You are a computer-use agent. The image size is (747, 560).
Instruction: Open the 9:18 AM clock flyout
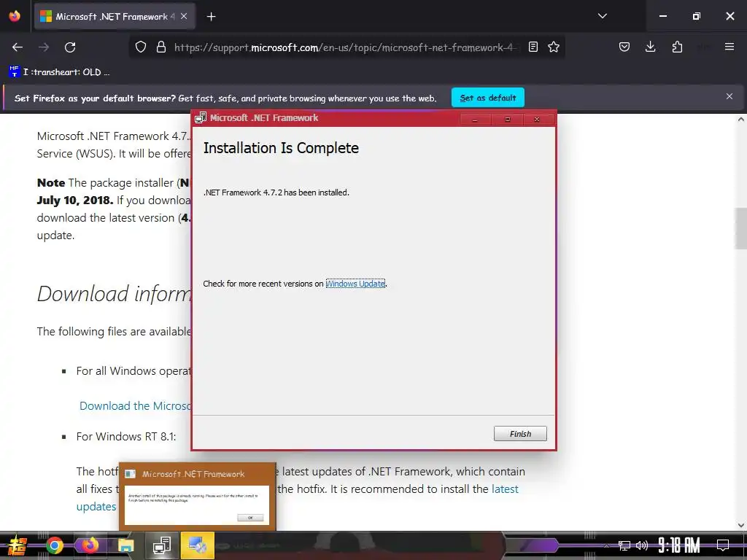tap(679, 545)
